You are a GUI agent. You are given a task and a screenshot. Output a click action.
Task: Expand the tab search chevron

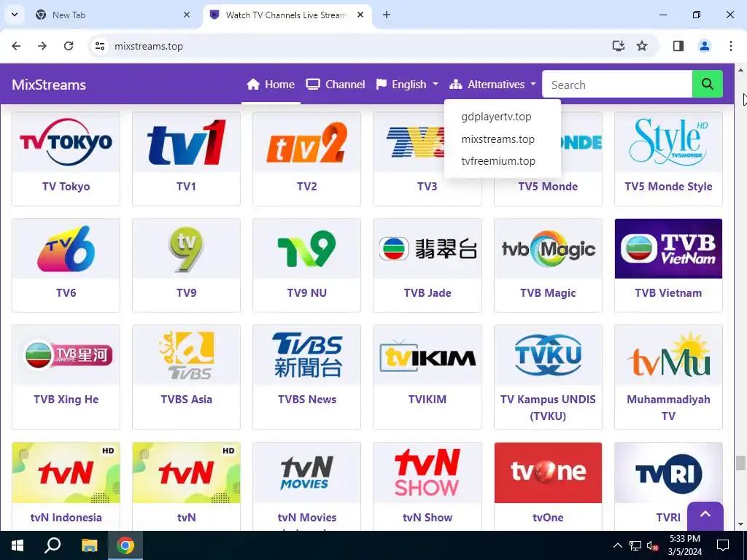[x=15, y=15]
